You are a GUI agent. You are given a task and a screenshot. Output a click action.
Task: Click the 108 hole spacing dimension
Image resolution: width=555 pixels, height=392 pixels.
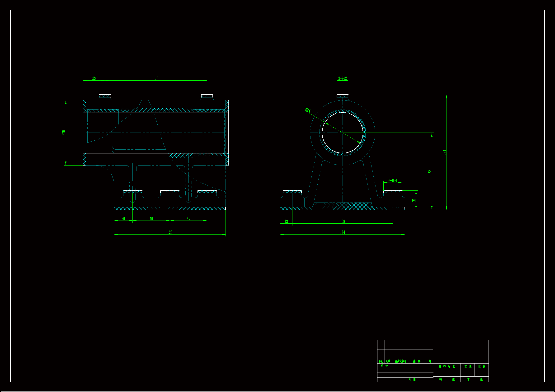click(342, 221)
